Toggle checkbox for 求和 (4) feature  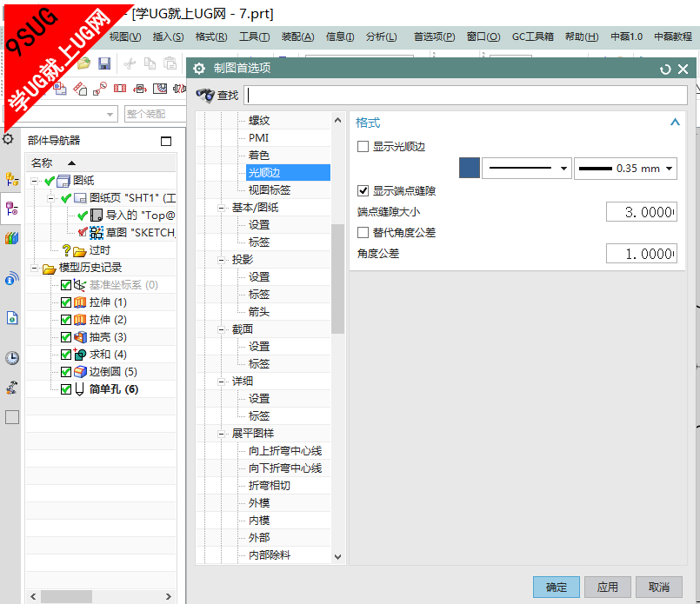(66, 355)
